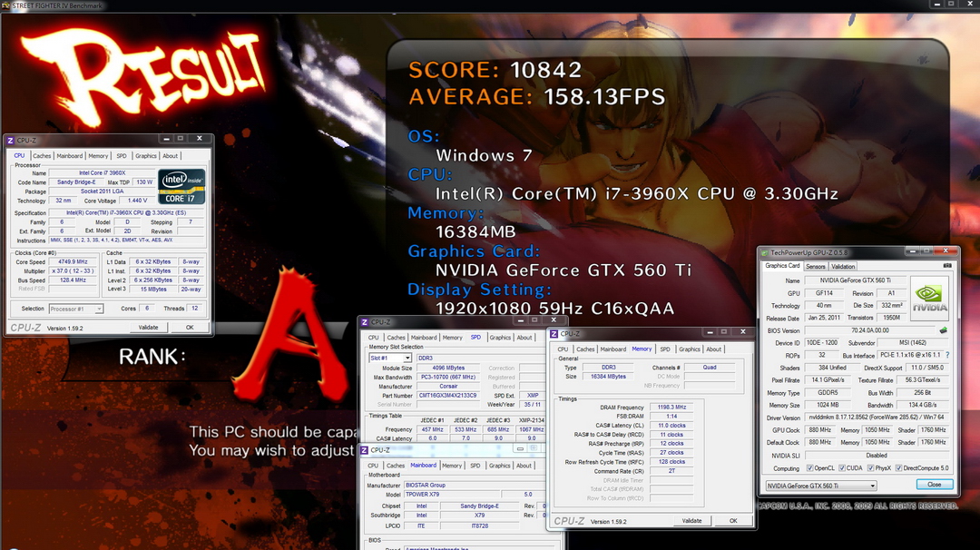
Task: Toggle the CUDA checkbox
Action: coord(842,468)
